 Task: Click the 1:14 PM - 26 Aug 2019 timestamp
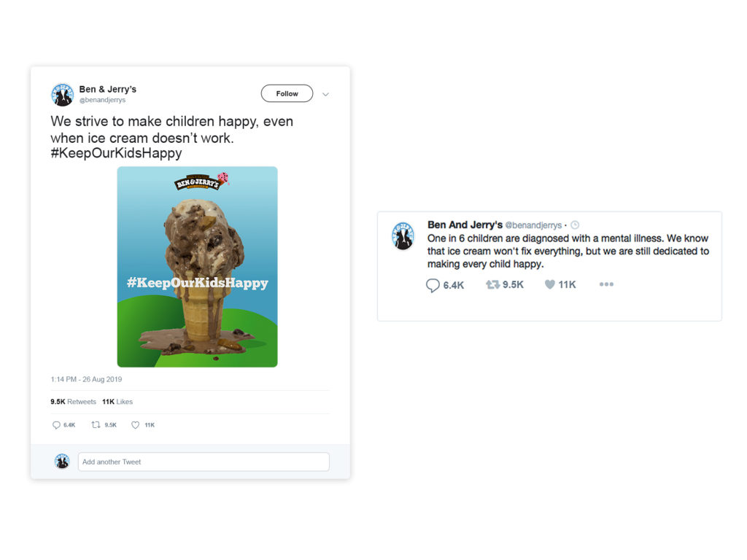(x=86, y=379)
